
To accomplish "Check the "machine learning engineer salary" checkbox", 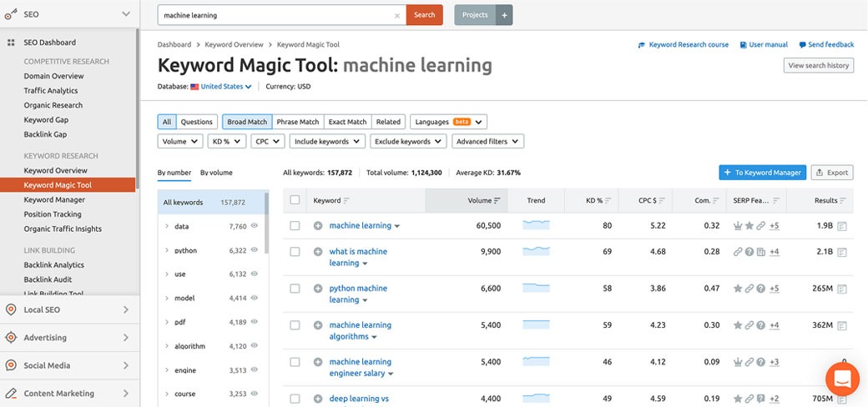I will [295, 362].
